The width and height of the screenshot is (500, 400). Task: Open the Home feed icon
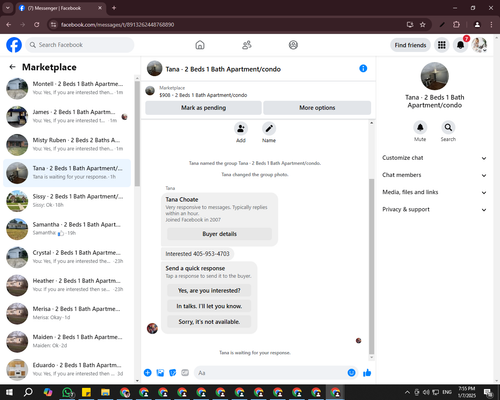tap(200, 45)
